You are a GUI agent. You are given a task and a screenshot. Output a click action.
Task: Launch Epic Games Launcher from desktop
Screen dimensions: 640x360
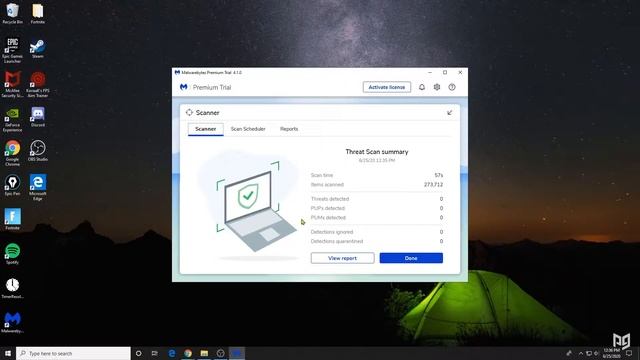(12, 50)
